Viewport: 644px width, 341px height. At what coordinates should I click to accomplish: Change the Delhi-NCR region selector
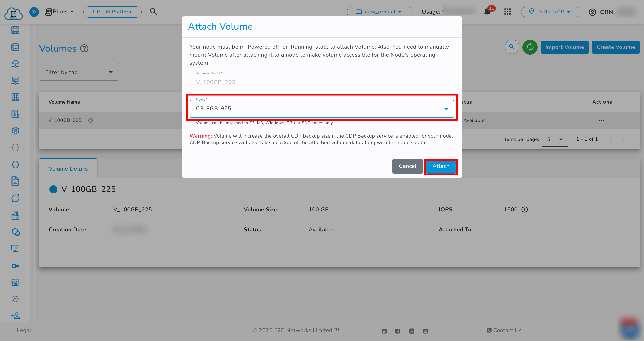point(550,12)
